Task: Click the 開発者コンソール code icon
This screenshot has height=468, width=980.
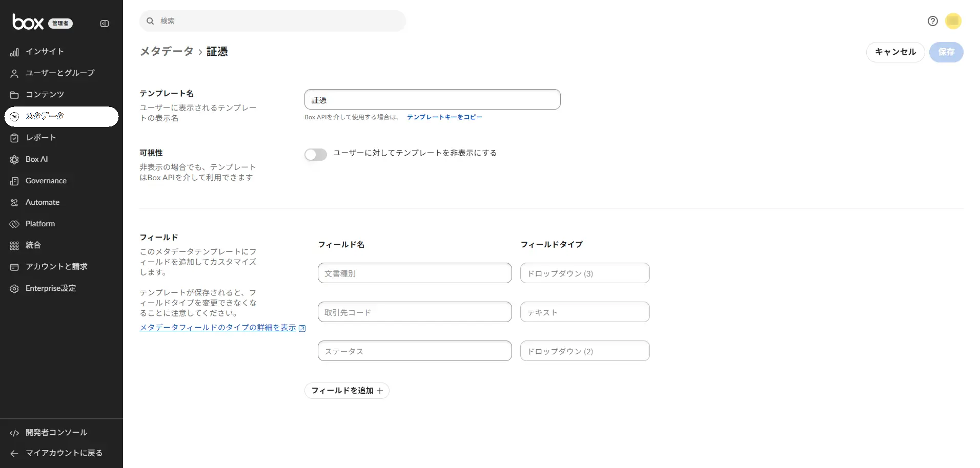Action: coord(14,433)
